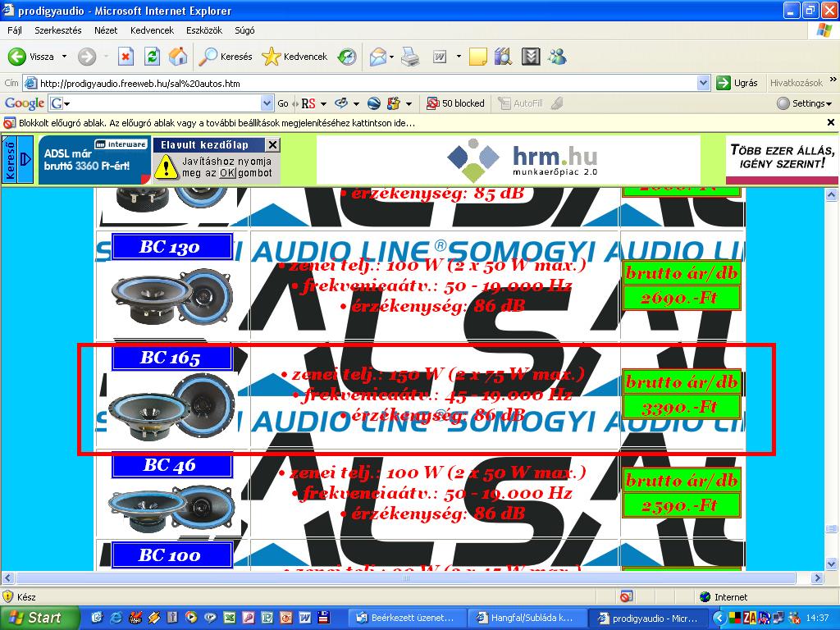Launch Word from quick launch bar
Image resolution: width=840 pixels, height=630 pixels.
(x=305, y=618)
